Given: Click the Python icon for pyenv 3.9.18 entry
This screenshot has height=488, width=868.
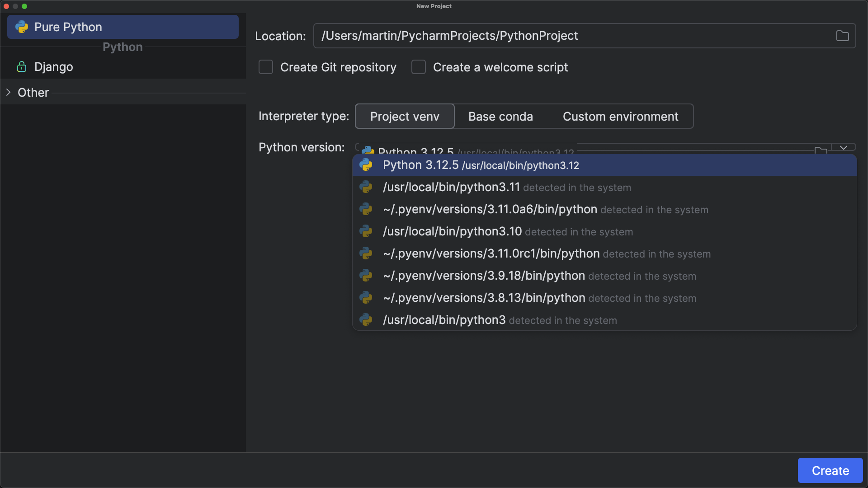Looking at the screenshot, I should 366,276.
